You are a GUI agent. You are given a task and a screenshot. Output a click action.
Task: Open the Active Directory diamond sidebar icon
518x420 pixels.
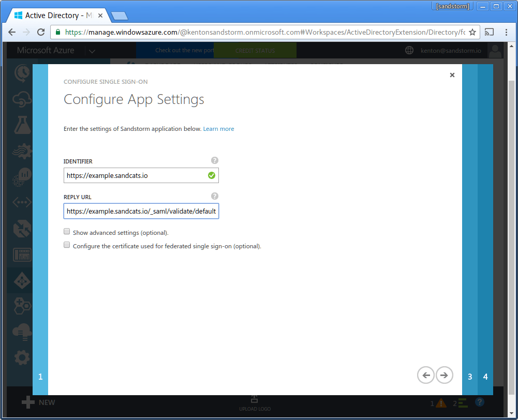(x=22, y=281)
